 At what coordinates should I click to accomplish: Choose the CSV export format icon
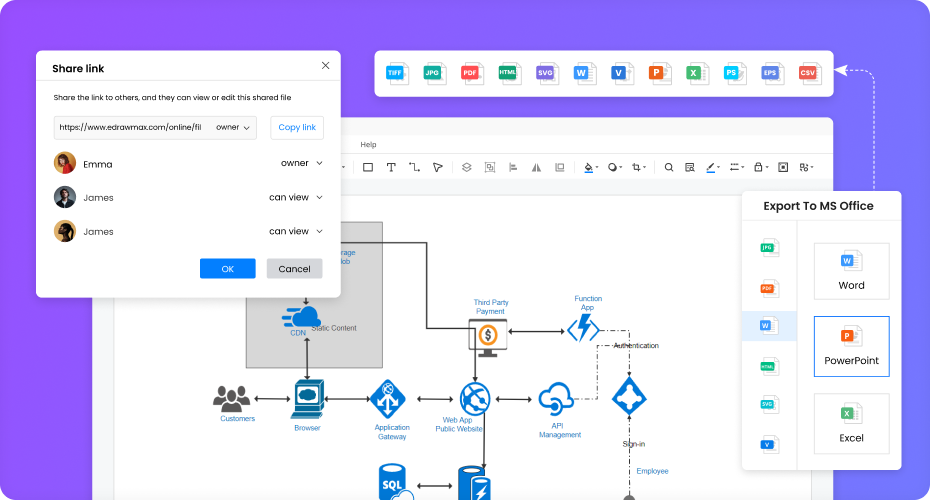(x=808, y=73)
